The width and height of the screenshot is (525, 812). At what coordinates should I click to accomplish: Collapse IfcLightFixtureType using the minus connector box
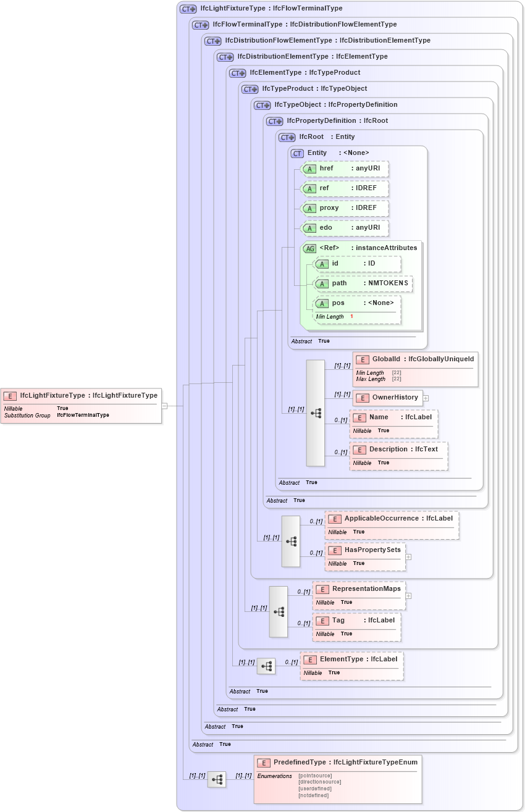(x=164, y=405)
